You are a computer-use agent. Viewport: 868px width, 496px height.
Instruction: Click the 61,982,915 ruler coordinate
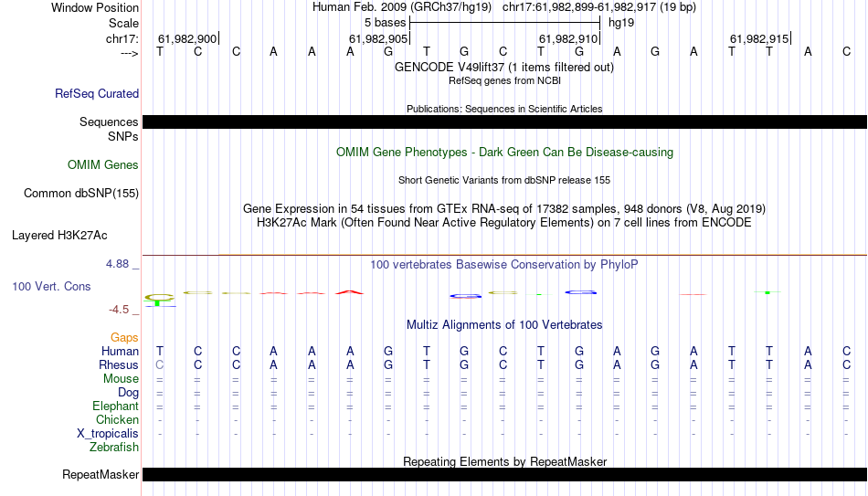click(x=759, y=38)
